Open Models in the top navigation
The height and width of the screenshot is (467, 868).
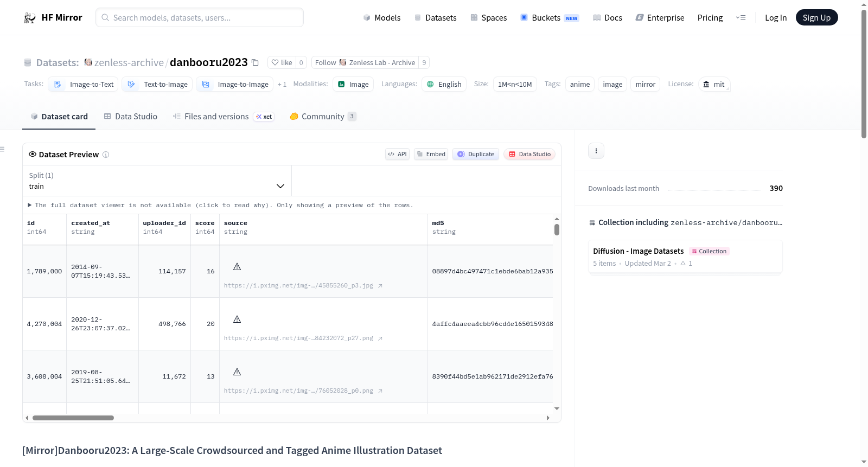[382, 18]
